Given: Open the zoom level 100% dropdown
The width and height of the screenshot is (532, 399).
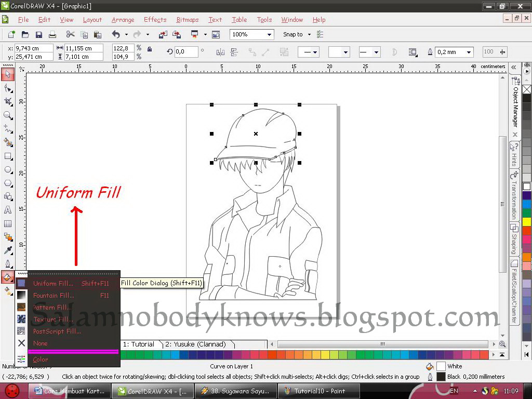Looking at the screenshot, I should [269, 35].
